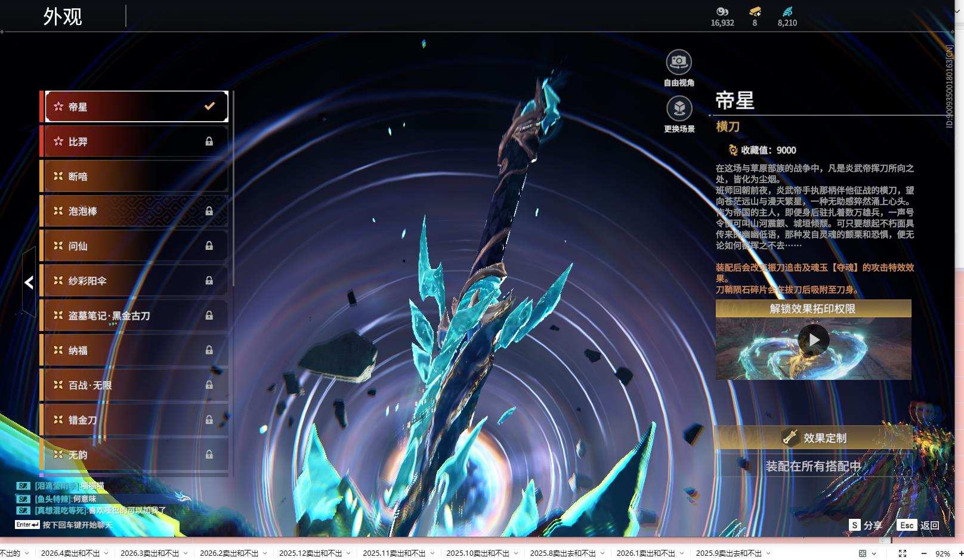
Task: Open the dropdown arrow on sheet tab 2026.3卖出和不出
Action: tap(186, 553)
